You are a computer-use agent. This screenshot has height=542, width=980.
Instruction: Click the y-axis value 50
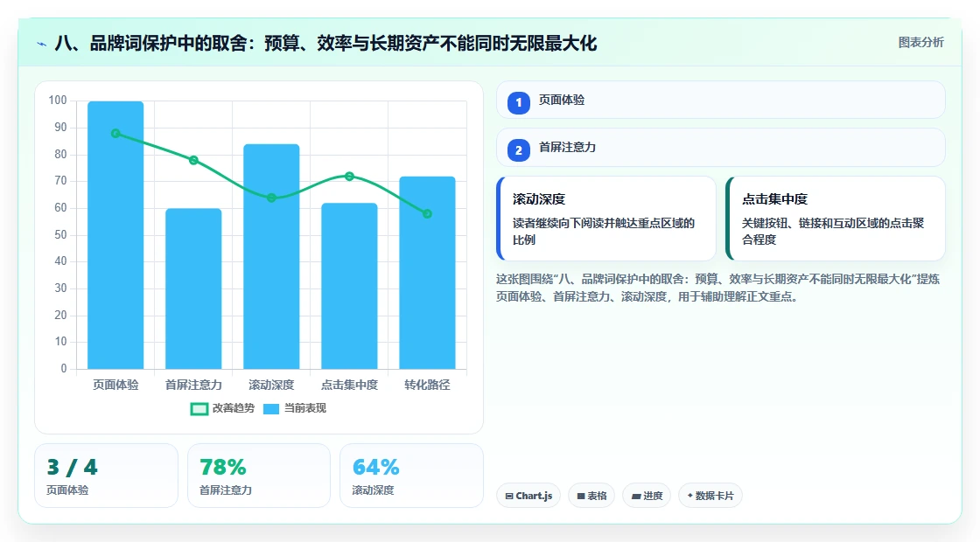60,235
